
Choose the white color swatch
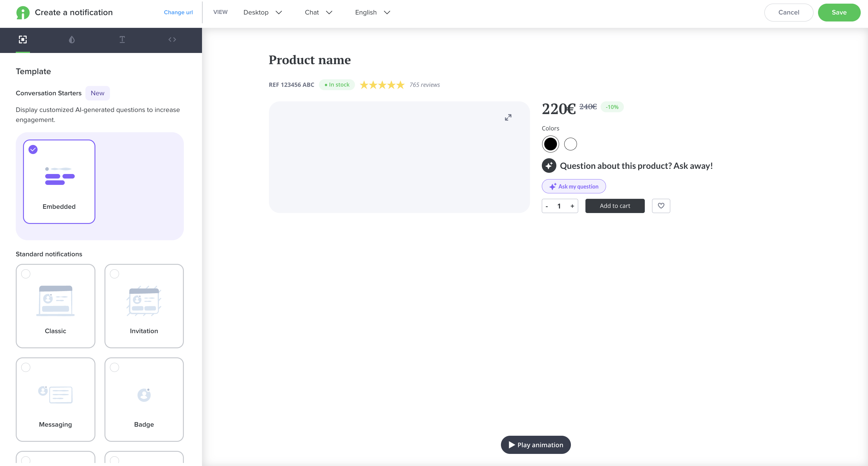tap(570, 144)
